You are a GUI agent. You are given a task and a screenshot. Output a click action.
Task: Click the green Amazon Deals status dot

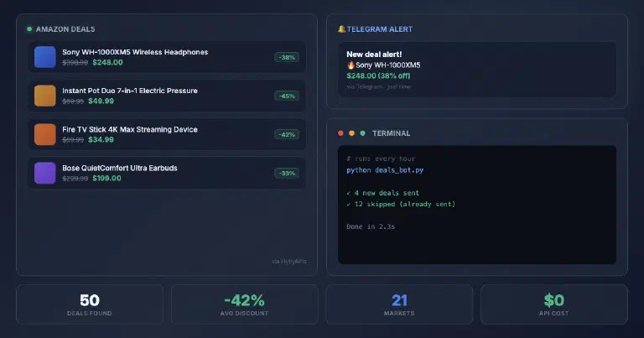(29, 29)
